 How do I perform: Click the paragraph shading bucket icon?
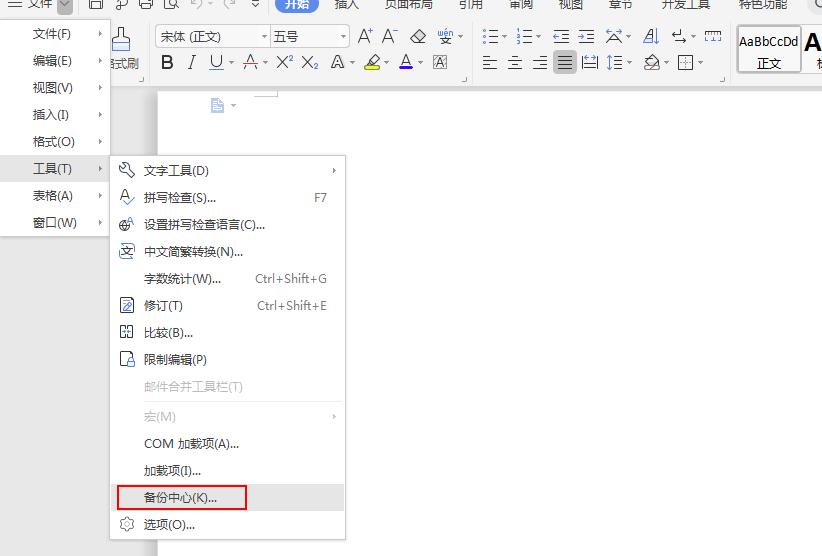(x=652, y=62)
